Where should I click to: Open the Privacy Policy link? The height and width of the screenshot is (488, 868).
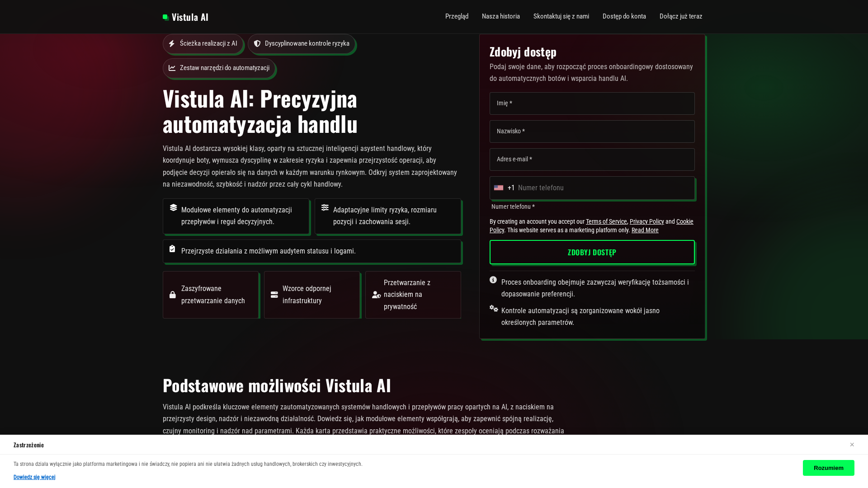click(647, 221)
